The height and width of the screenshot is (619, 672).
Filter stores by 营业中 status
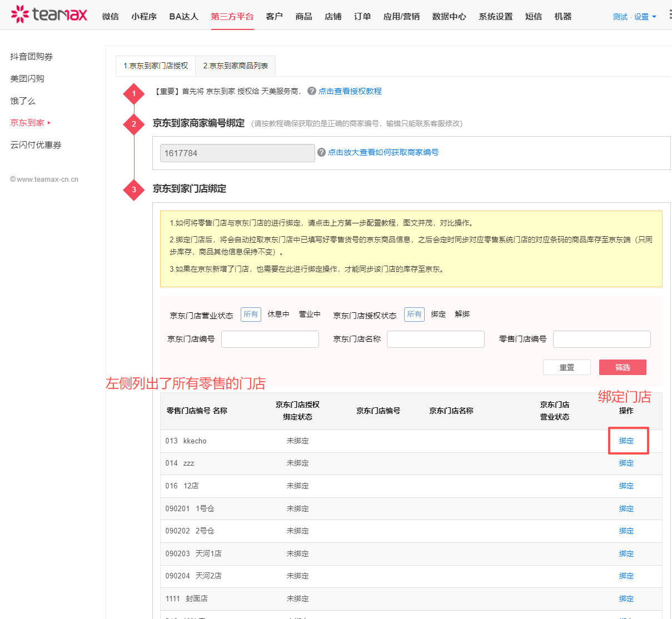(310, 315)
